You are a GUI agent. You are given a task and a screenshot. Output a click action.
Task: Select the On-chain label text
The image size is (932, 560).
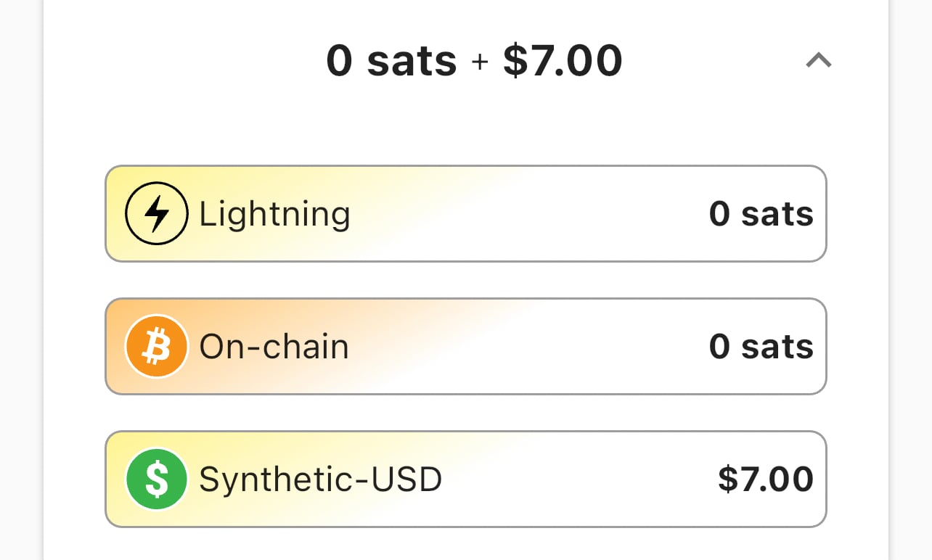274,347
